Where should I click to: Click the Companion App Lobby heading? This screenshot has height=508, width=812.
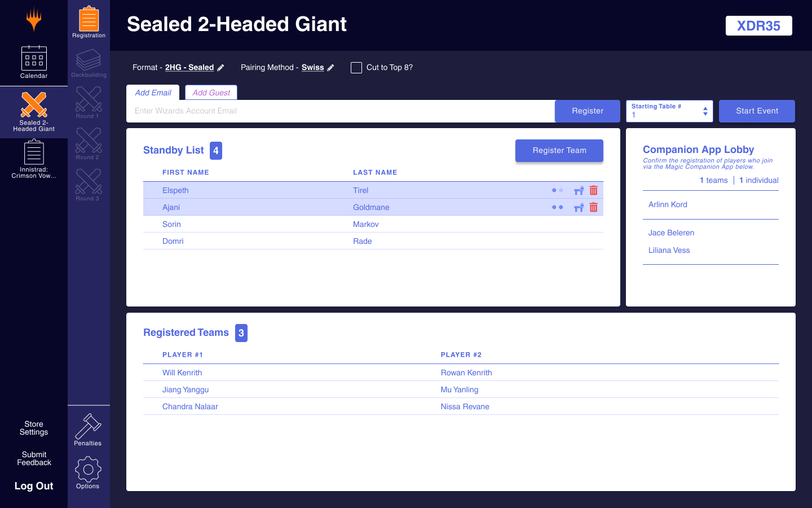coord(699,150)
